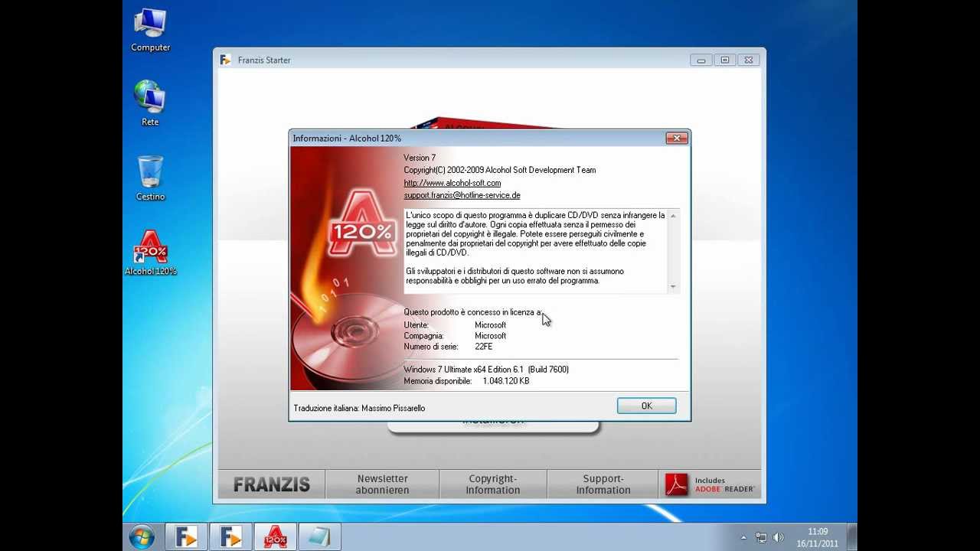Click Includes Adobe Reader label

[724, 485]
